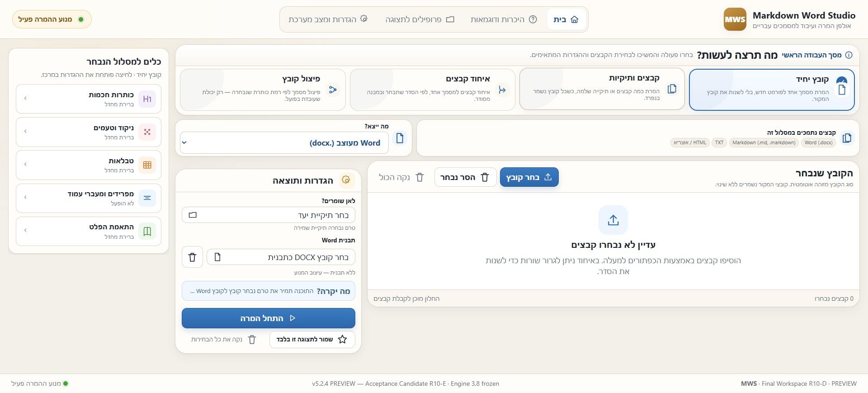Click the MWS app logo
Viewport: 868px width, 393px height.
point(735,19)
